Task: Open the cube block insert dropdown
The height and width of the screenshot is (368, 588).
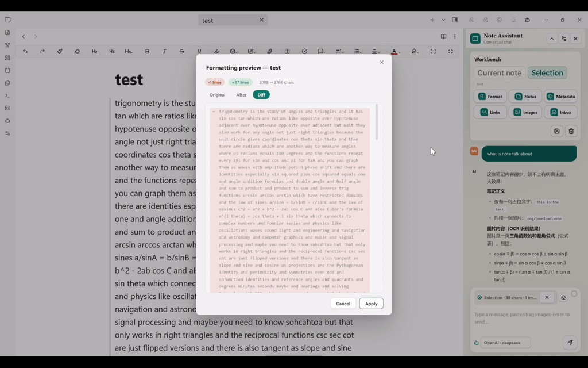Action: point(233,51)
